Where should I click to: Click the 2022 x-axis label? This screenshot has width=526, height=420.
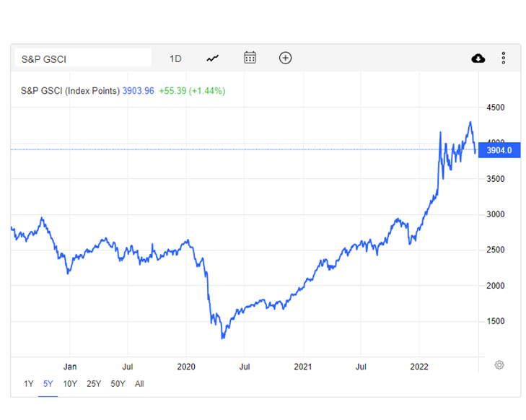click(x=419, y=367)
